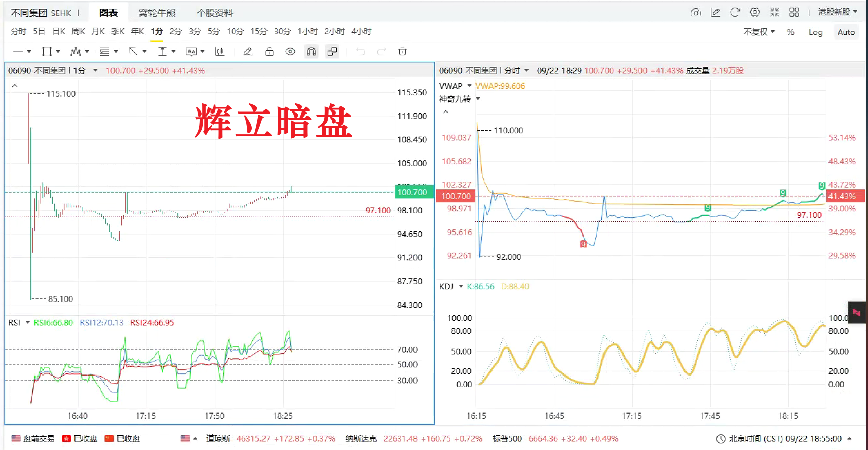The height and width of the screenshot is (450, 868).
Task: Open the multi-chart grid layout icon
Action: pos(795,12)
